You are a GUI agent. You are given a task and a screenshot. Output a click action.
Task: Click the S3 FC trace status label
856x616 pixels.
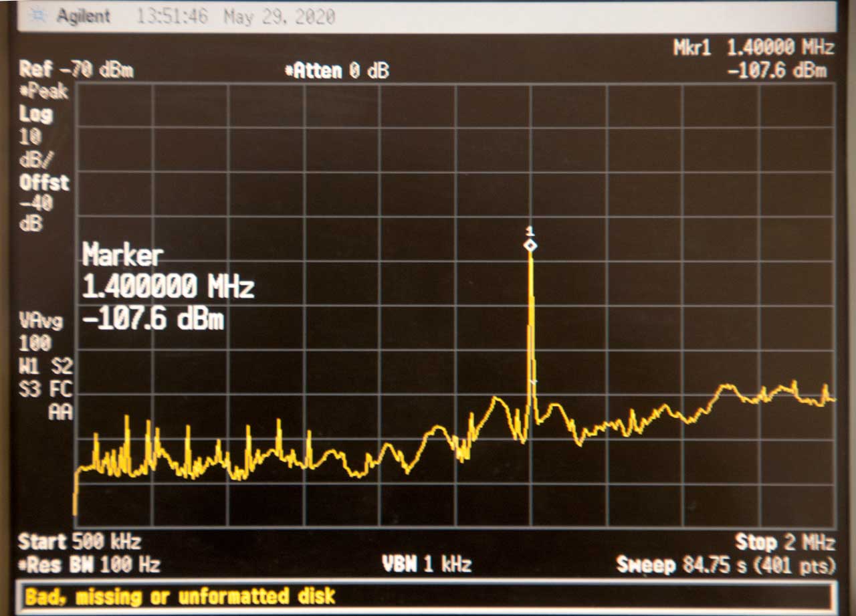[45, 389]
